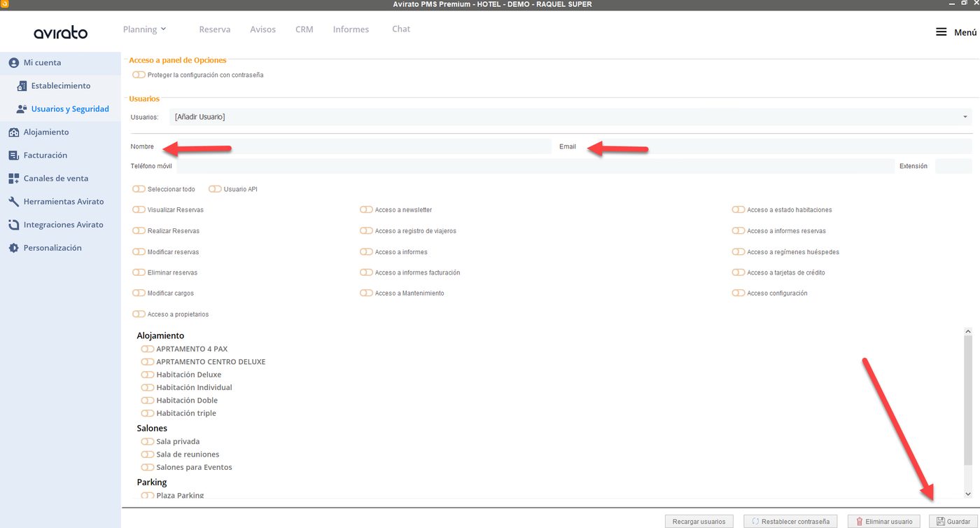Click the Teléfono móvil input field
The width and height of the screenshot is (980, 528).
coord(535,166)
